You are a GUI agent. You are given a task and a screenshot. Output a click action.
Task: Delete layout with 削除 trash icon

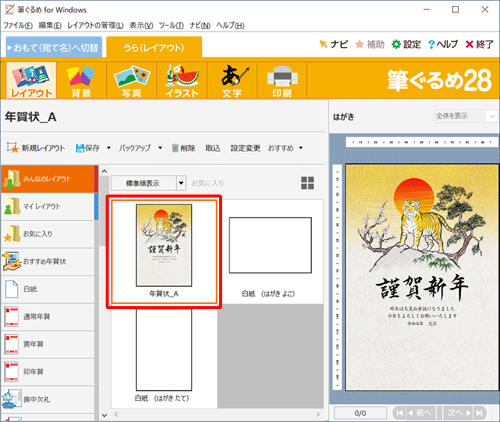[175, 148]
